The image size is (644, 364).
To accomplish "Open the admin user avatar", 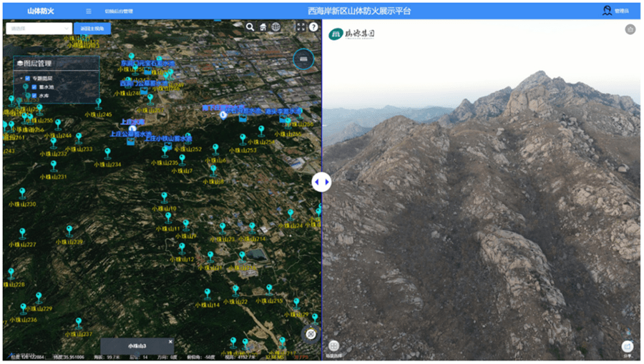I will pos(607,11).
